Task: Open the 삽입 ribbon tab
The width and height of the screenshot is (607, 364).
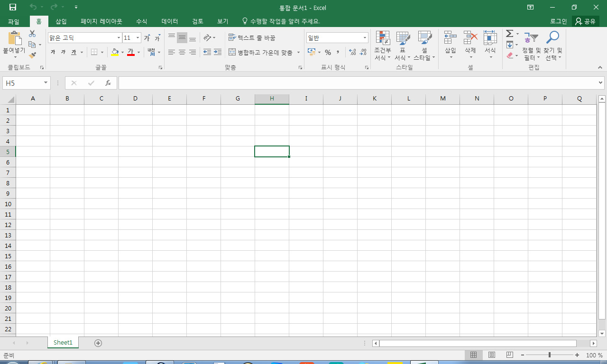Action: click(61, 21)
